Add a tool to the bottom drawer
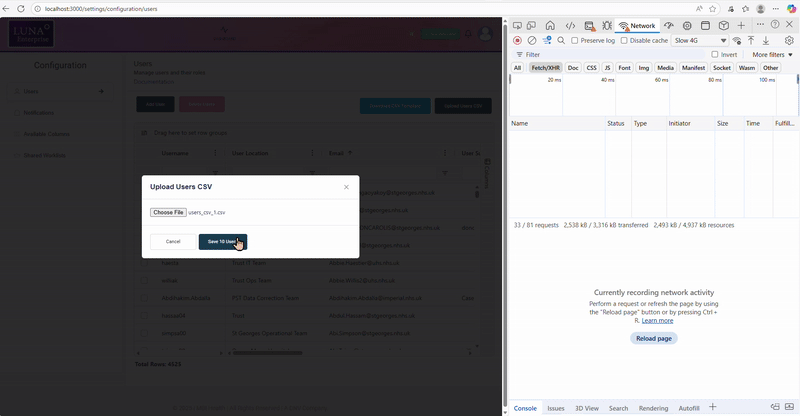Image resolution: width=800 pixels, height=416 pixels. click(x=713, y=407)
